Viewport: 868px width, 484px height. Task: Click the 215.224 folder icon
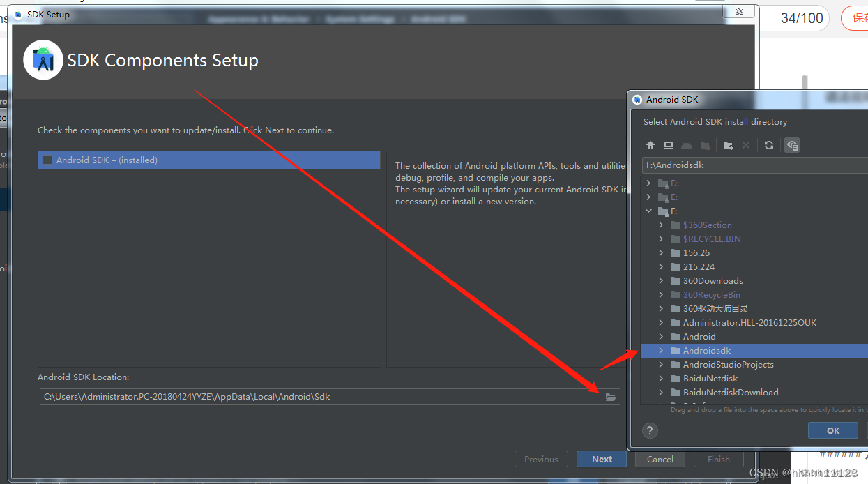tap(675, 267)
